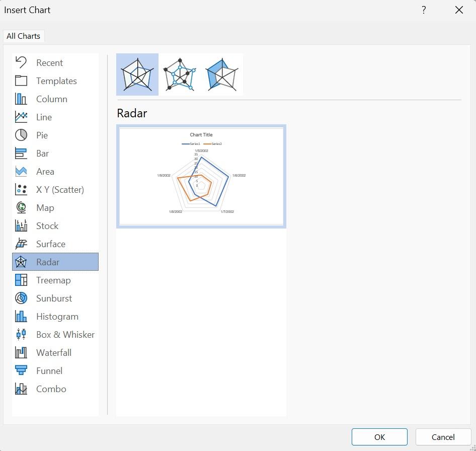This screenshot has width=476, height=451.
Task: Switch to the Column chart category
Action: (x=51, y=99)
